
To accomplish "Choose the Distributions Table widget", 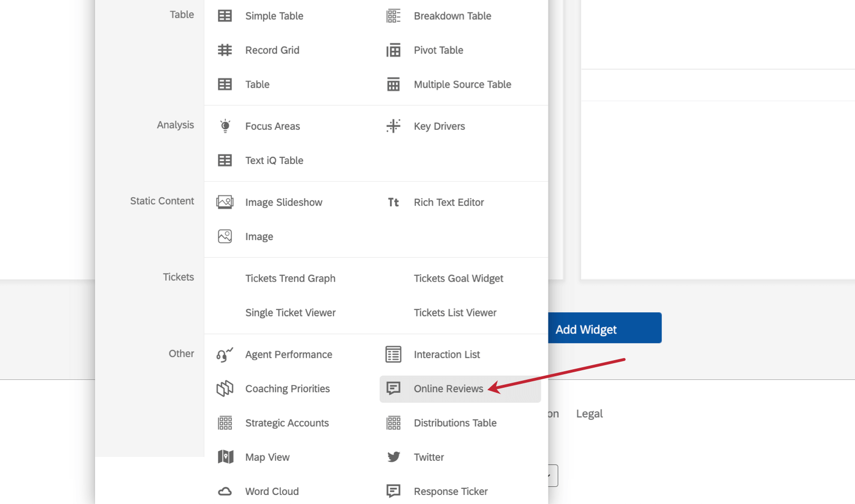I will pyautogui.click(x=455, y=423).
